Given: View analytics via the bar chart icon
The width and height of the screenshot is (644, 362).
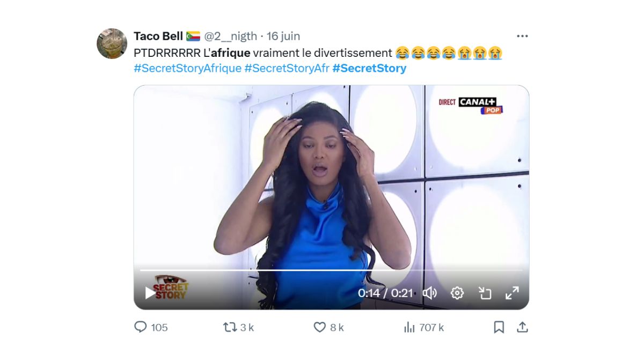Looking at the screenshot, I should (409, 327).
